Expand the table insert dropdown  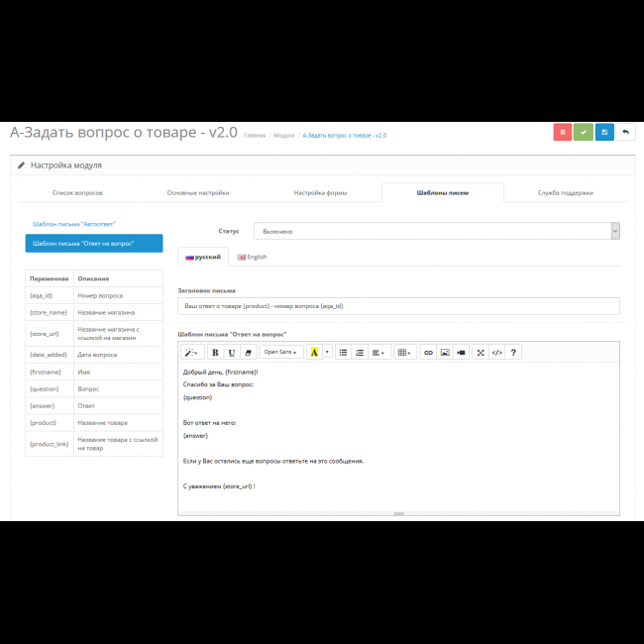[x=404, y=352]
